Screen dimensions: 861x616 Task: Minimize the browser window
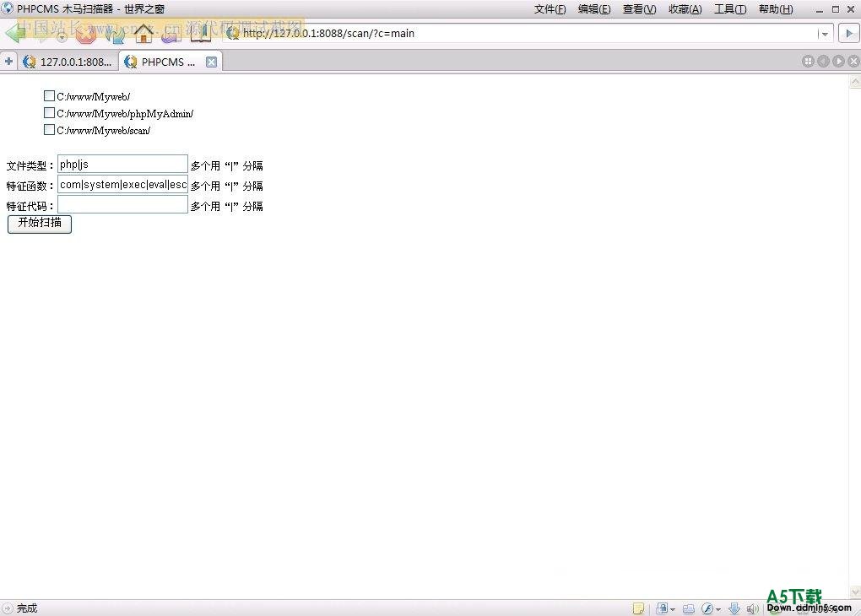point(820,10)
